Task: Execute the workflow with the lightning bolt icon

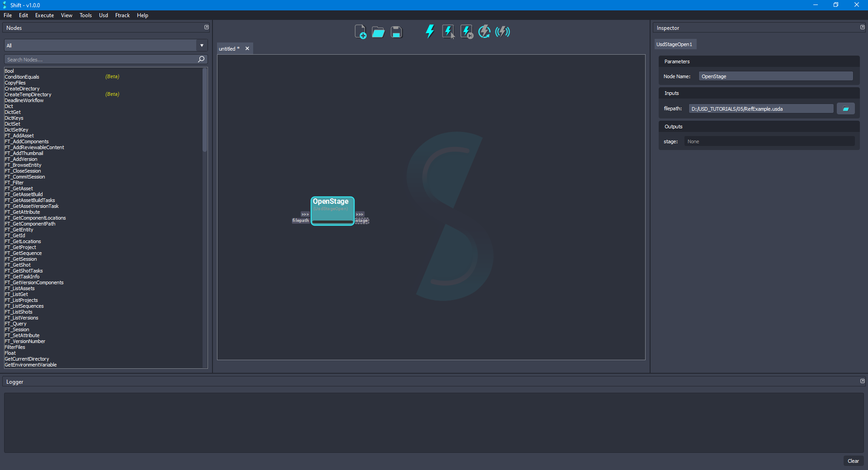Action: click(429, 32)
